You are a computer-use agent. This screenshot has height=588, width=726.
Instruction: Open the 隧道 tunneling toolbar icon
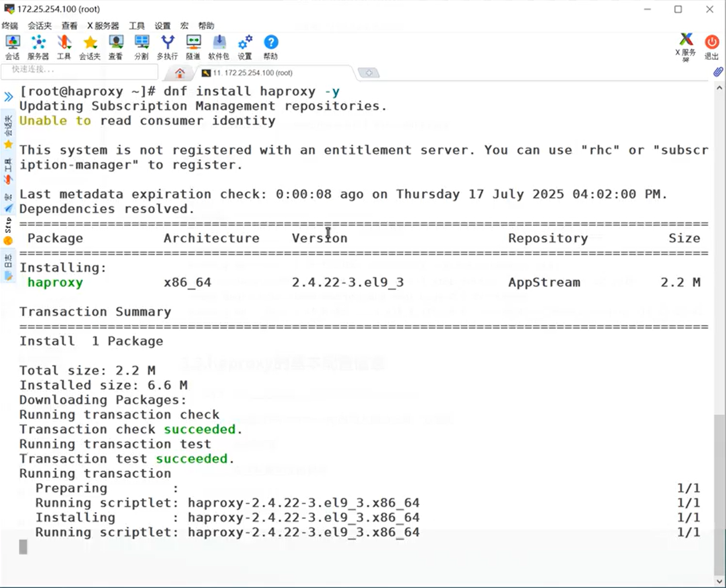coord(193,47)
